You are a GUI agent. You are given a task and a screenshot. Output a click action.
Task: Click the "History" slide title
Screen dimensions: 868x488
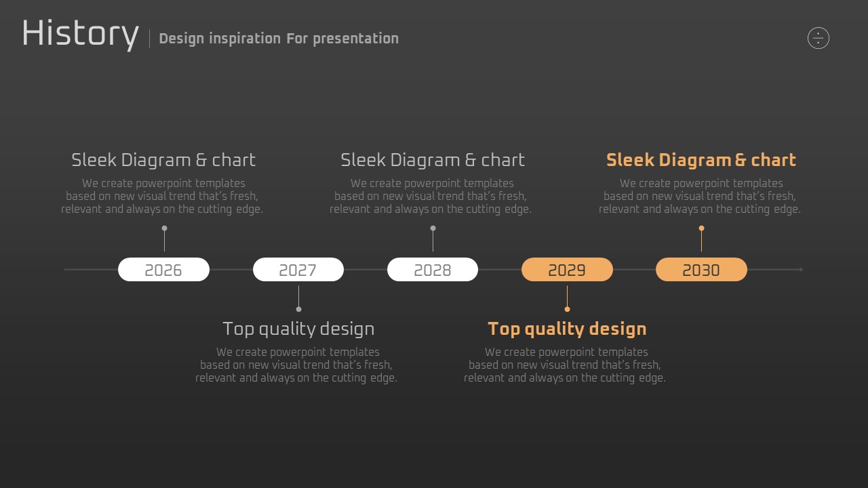click(80, 34)
